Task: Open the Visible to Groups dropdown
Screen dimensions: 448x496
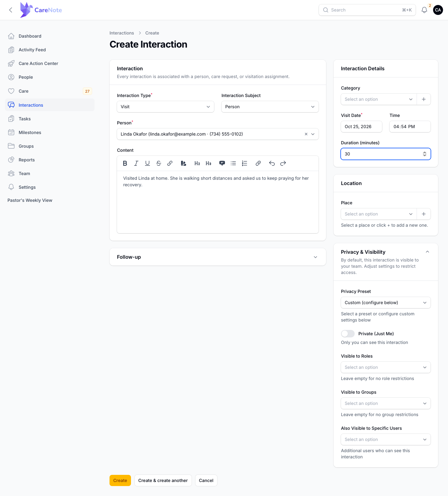Action: point(386,403)
